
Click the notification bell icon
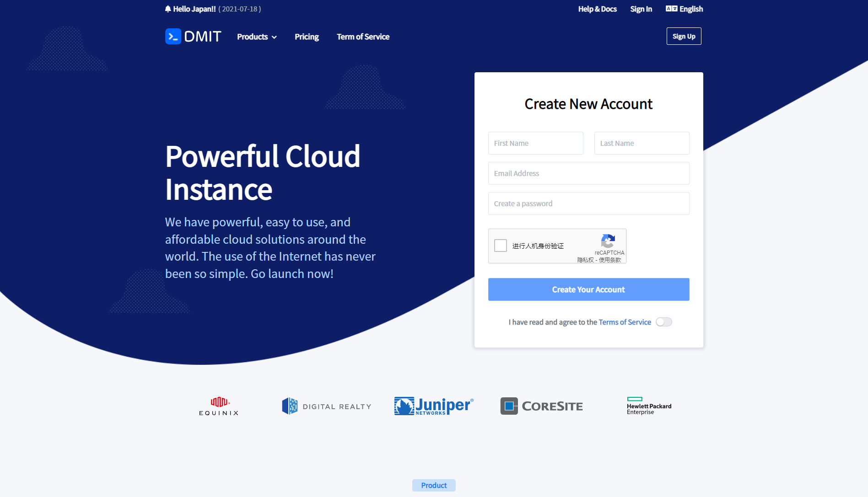tap(168, 9)
